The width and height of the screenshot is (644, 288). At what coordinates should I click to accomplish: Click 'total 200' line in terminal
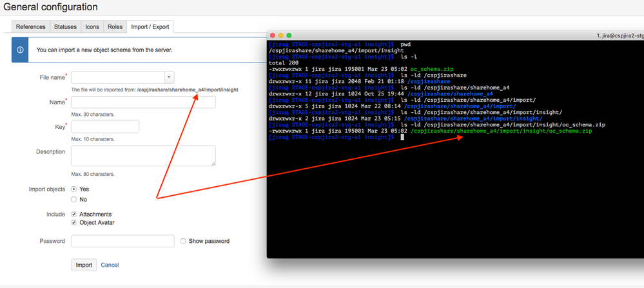pos(284,62)
